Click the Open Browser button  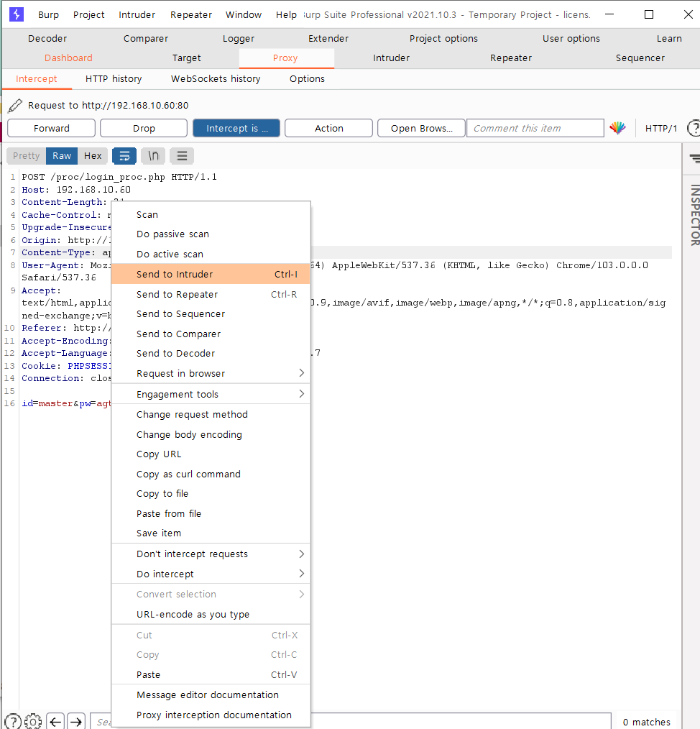coord(422,128)
